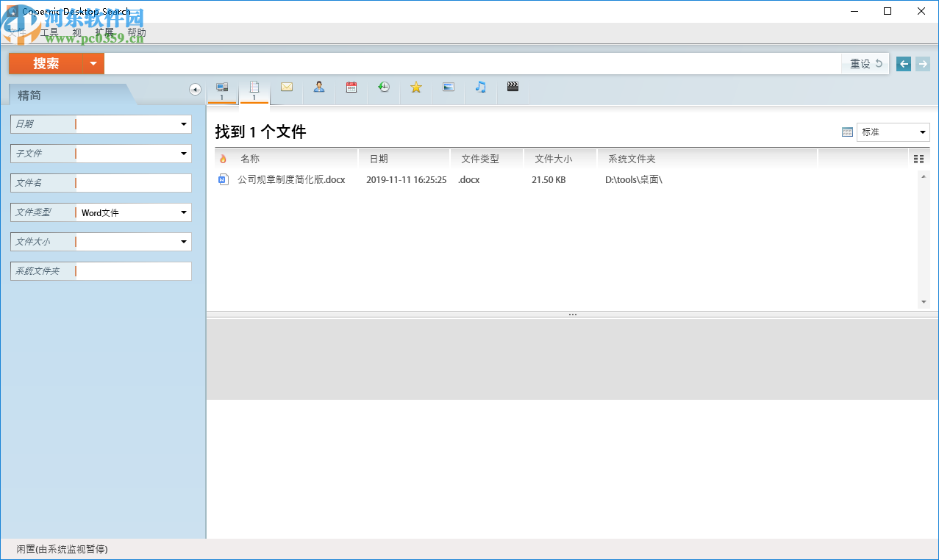
Task: Select the Files search category icon
Action: (222, 87)
